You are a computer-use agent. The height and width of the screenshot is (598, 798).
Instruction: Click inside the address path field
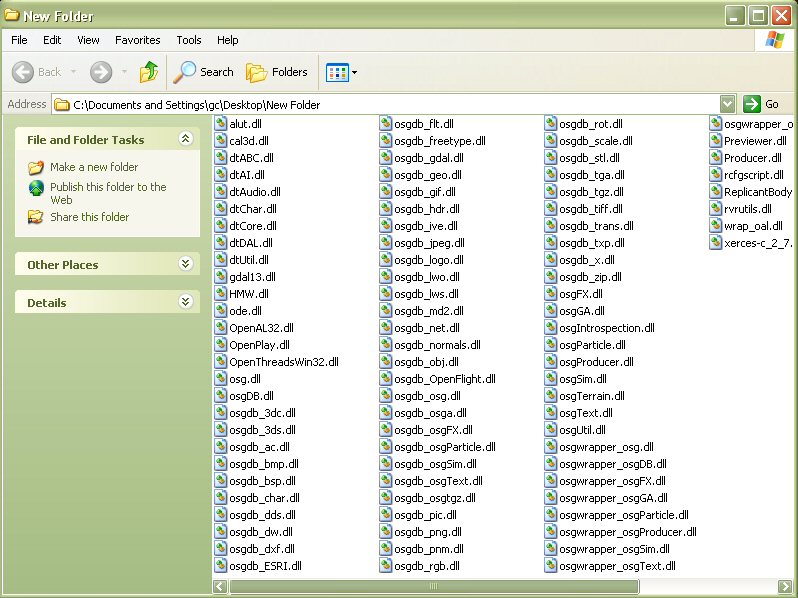click(x=390, y=104)
